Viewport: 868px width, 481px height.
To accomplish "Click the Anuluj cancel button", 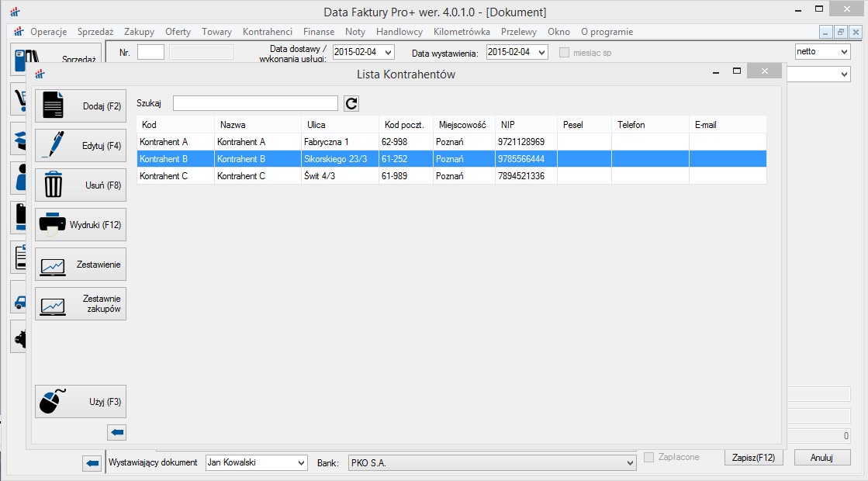I will (x=821, y=458).
